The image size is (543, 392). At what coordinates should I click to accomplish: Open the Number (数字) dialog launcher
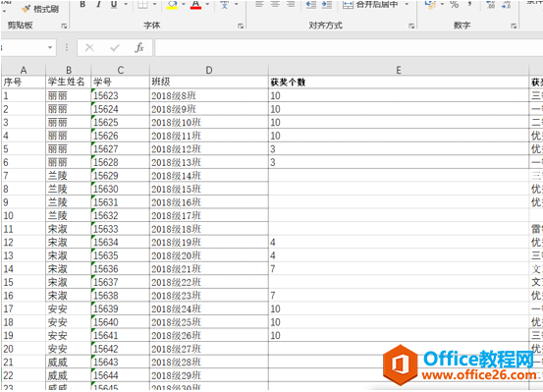point(514,26)
